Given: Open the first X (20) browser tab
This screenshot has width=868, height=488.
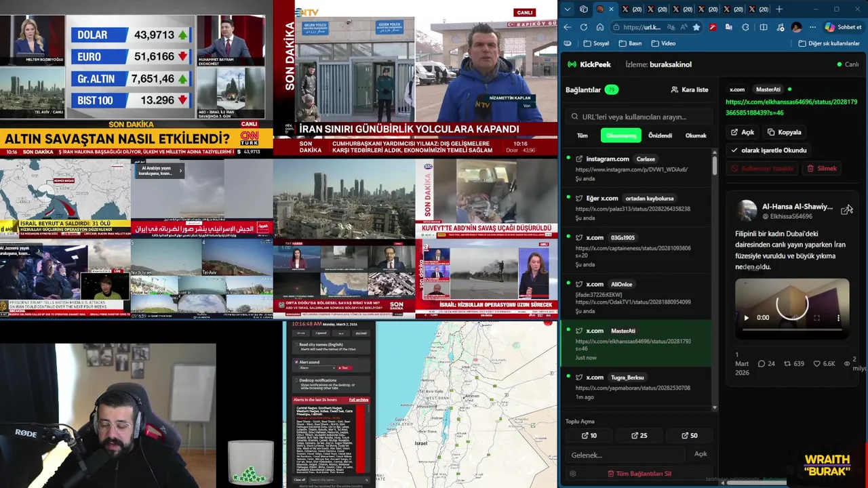Looking at the screenshot, I should coord(633,9).
